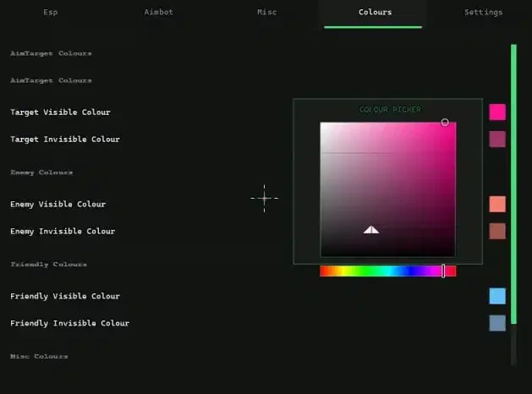This screenshot has height=394, width=532.
Task: Click the Enemy Visible Colour label
Action: [58, 204]
